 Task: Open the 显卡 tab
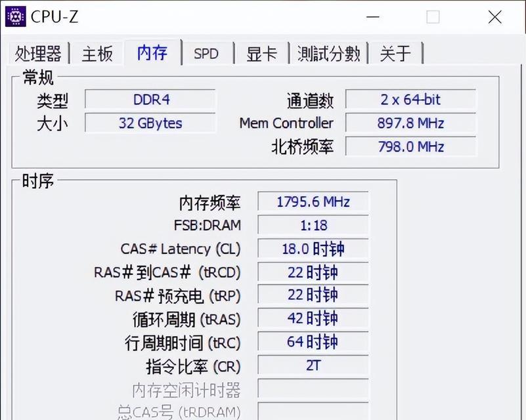pyautogui.click(x=261, y=53)
